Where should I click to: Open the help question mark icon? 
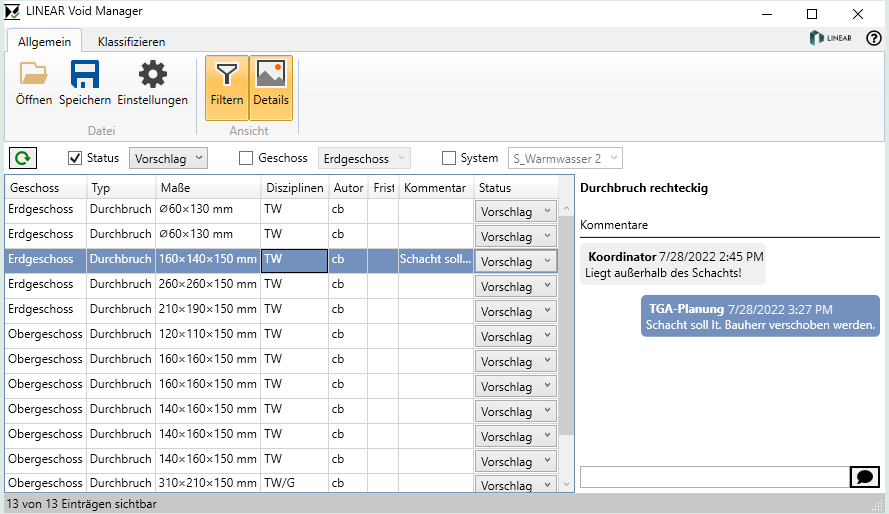click(x=874, y=38)
